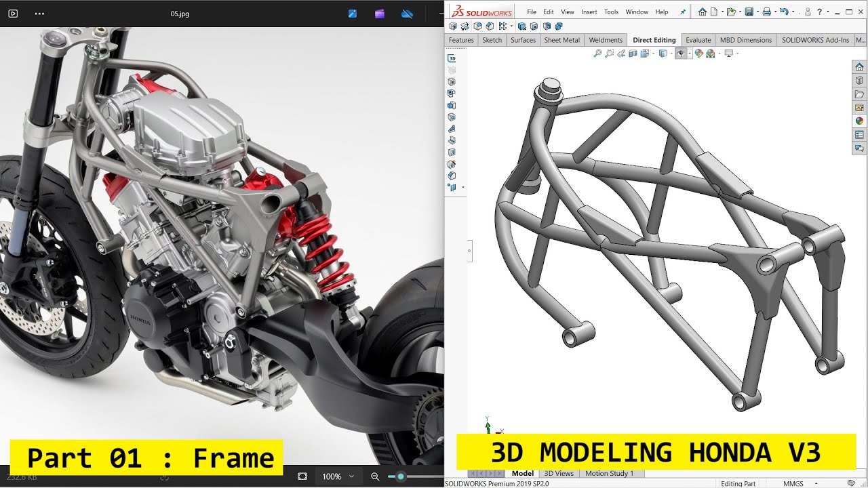Screen dimensions: 868x488
Task: Open the three-dots more menu in photo viewer
Action: [39, 14]
